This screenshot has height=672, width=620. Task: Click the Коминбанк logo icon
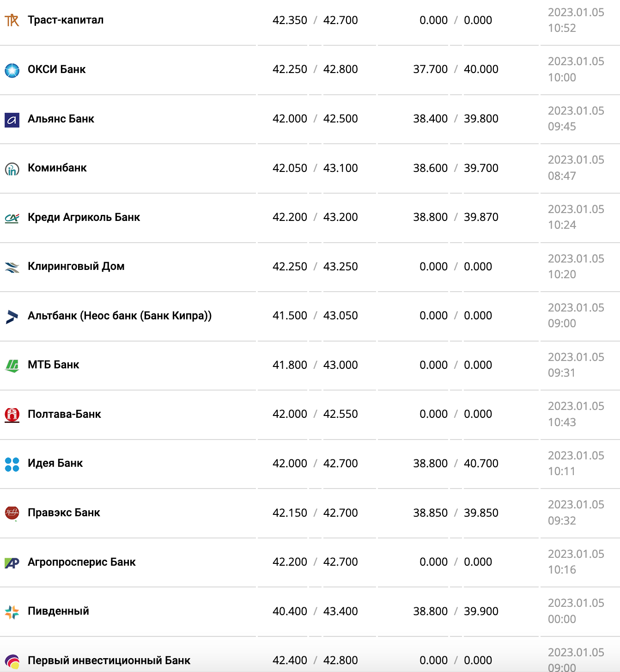click(x=12, y=169)
